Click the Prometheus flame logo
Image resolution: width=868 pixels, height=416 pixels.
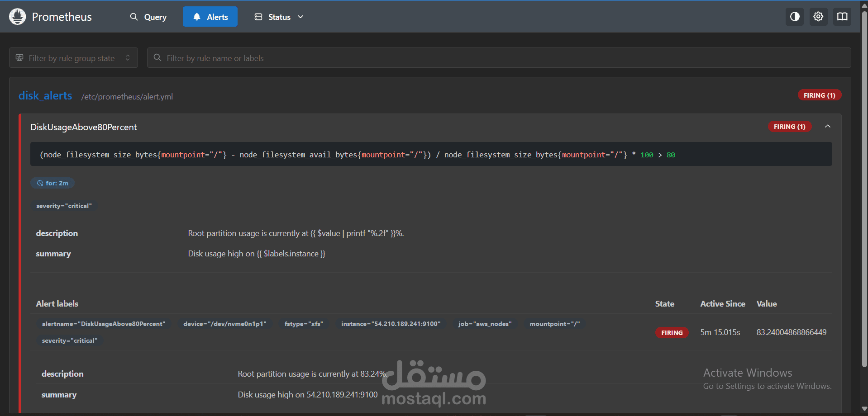(x=18, y=17)
